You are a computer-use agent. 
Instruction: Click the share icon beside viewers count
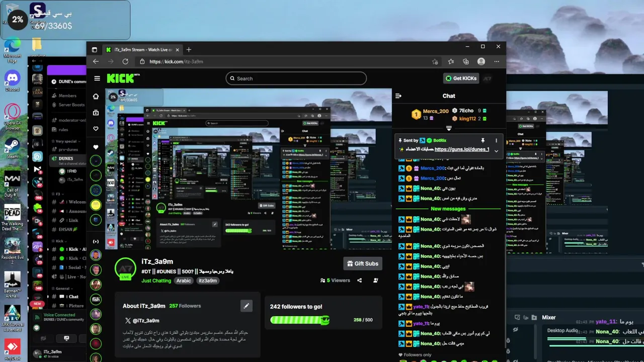[359, 281]
